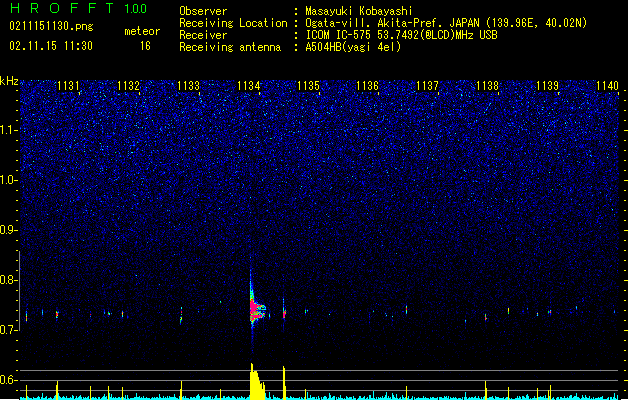The image size is (629, 400).
Task: Click the 'Receiving Location' label
Action: tap(233, 23)
